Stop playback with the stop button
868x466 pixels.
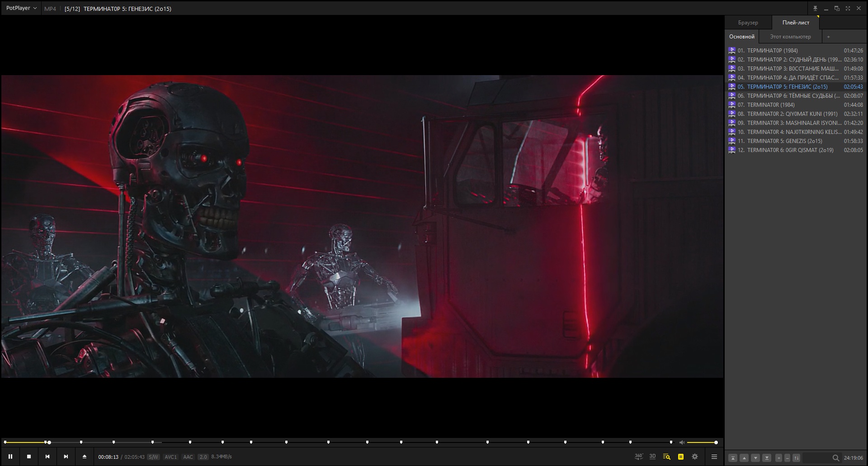(x=29, y=456)
